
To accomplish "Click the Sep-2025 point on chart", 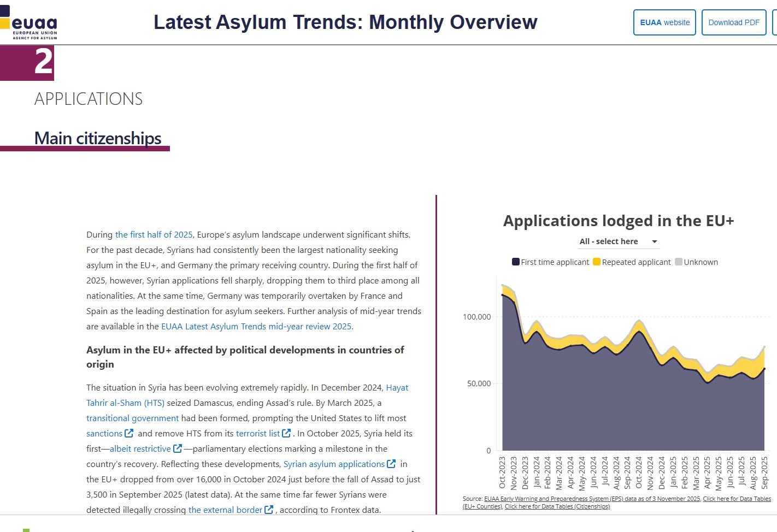I will 764,369.
